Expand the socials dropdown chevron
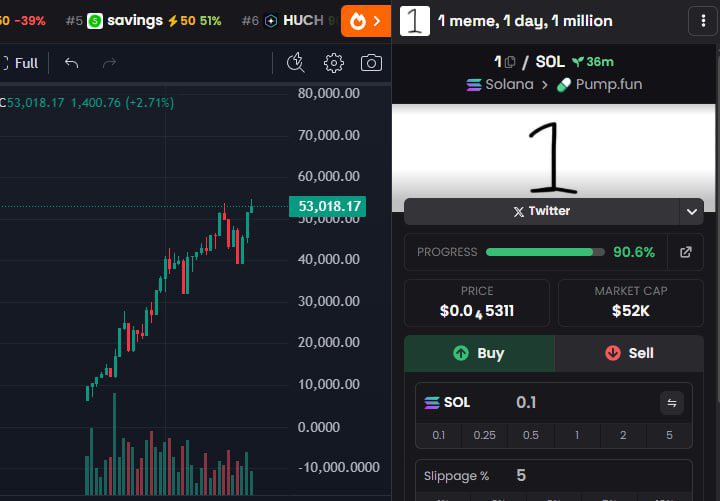The width and height of the screenshot is (720, 501). tap(692, 212)
